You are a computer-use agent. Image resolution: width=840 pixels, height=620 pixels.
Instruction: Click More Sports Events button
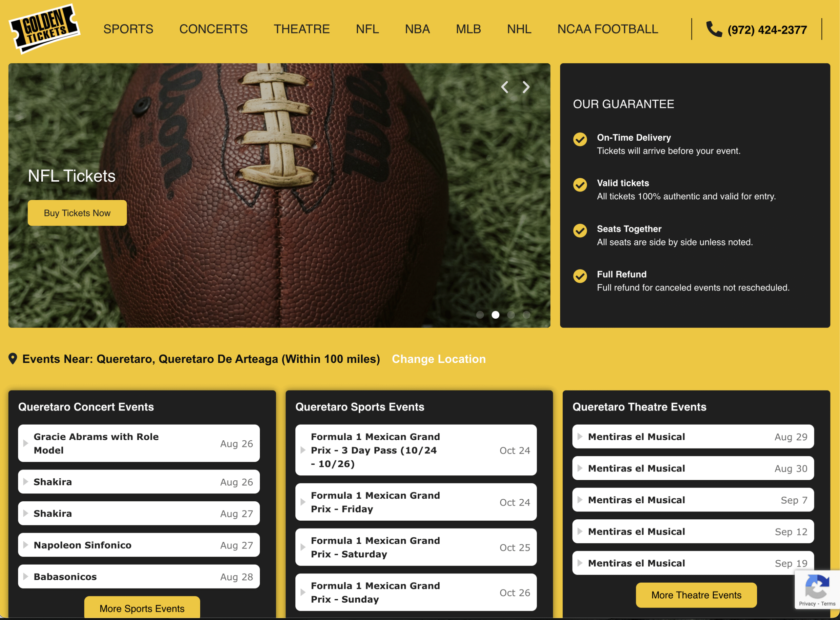[142, 607]
